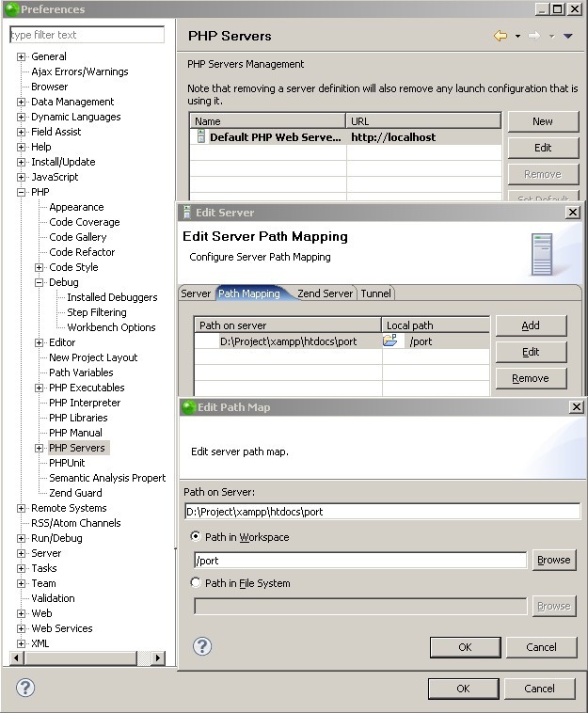
Task: Click Remove in Path Mapping
Action: (531, 378)
